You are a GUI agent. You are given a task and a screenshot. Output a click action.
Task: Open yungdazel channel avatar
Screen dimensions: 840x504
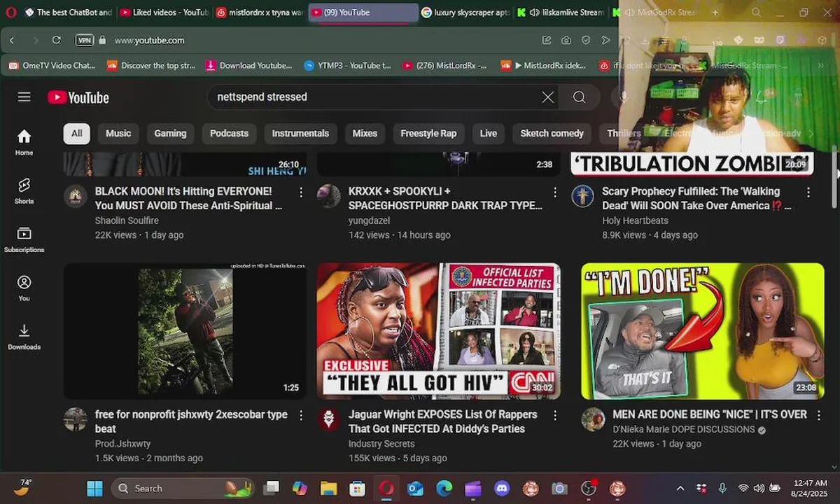pos(329,197)
